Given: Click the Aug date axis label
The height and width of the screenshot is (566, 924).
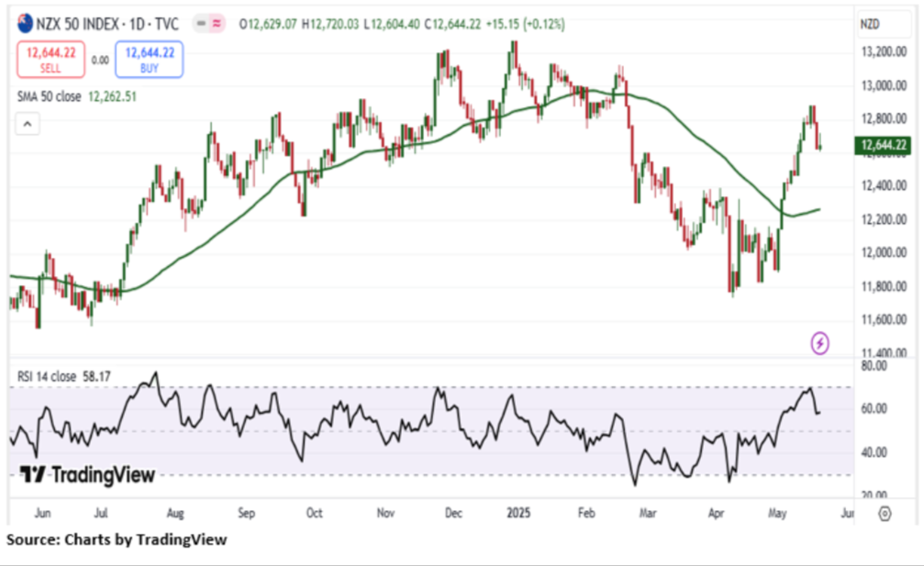Looking at the screenshot, I should click(x=175, y=513).
